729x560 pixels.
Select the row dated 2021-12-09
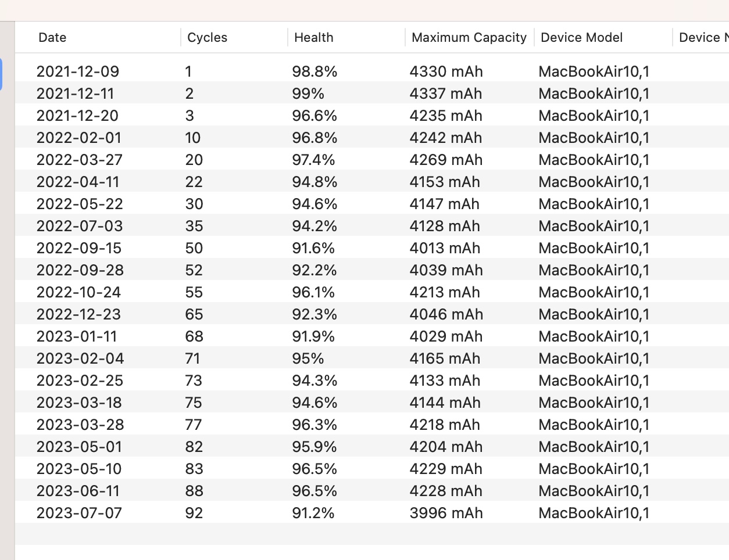[78, 71]
